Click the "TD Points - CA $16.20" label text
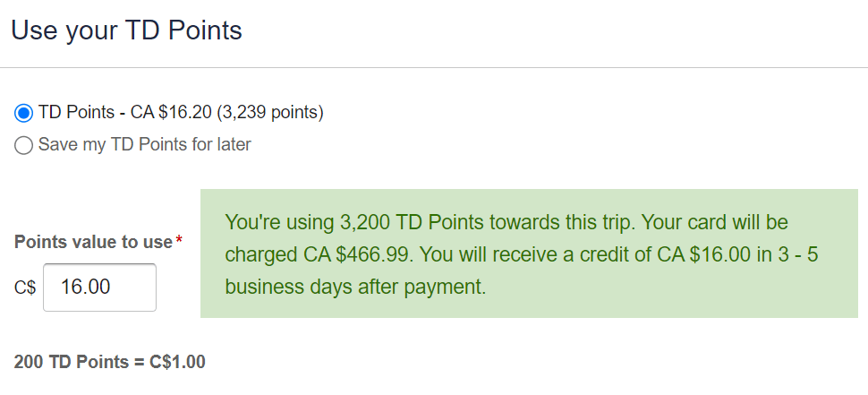Screen dimensions: 868x395 (x=125, y=113)
